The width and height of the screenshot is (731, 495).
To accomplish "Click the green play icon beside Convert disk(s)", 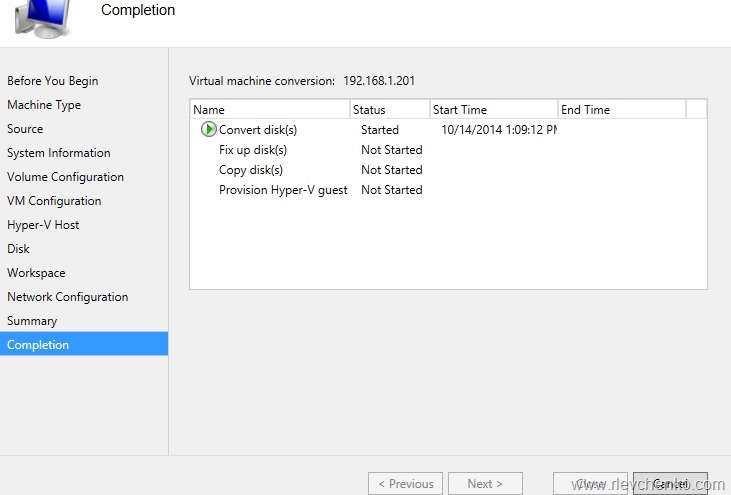I will coord(208,129).
